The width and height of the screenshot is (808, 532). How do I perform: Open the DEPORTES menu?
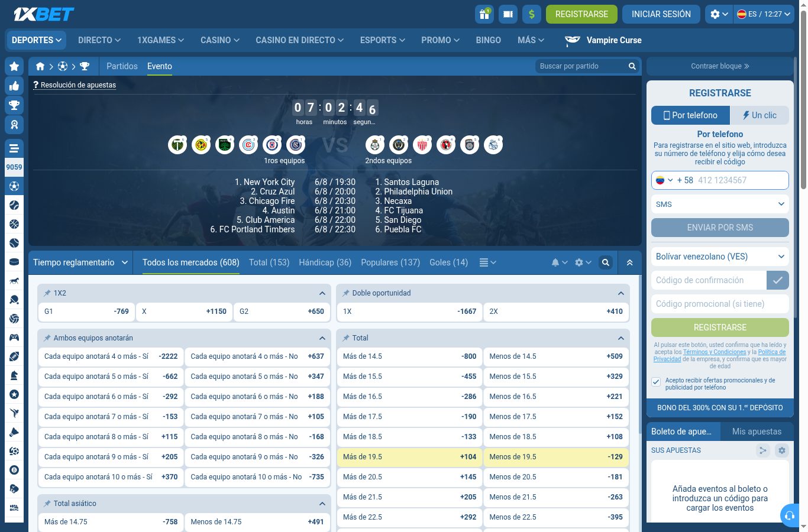(37, 40)
